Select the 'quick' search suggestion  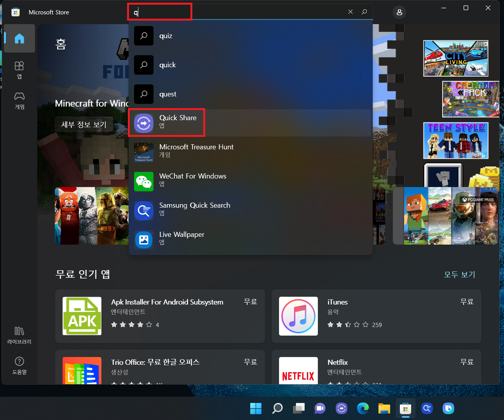pyautogui.click(x=251, y=65)
